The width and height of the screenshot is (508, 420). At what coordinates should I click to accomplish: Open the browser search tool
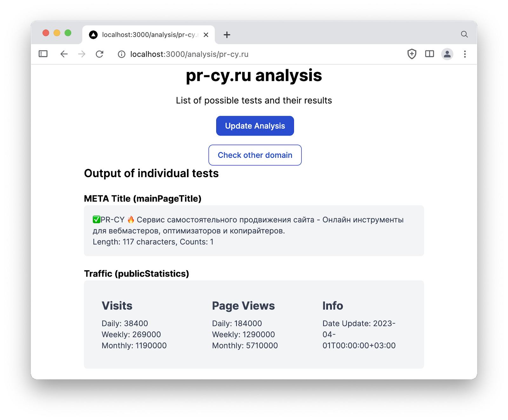pyautogui.click(x=465, y=34)
